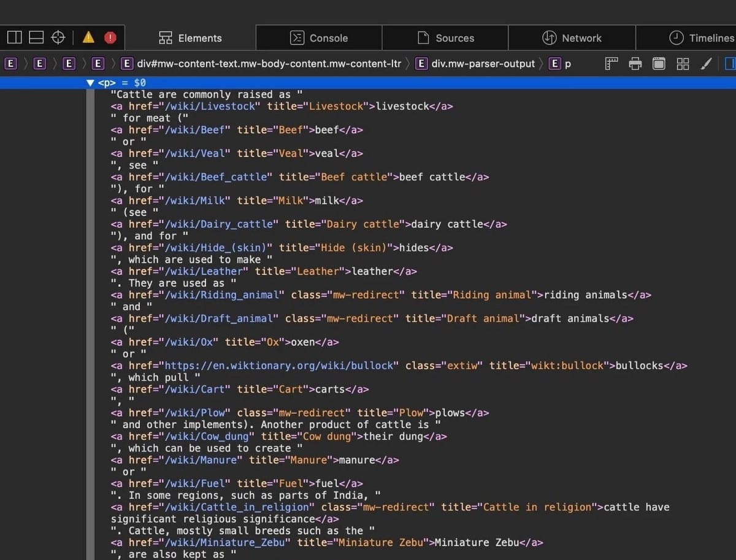The height and width of the screenshot is (560, 736).
Task: Select the Milk anchor node in DOM tree
Action: pos(238,201)
